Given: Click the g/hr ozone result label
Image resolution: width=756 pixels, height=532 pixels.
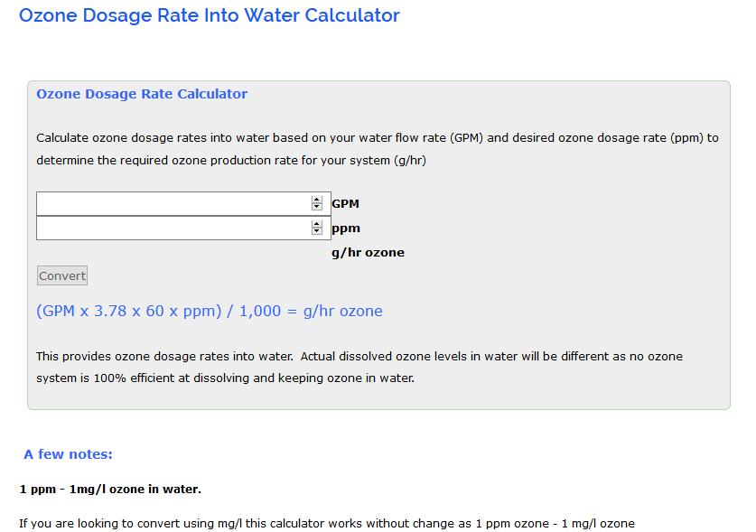Looking at the screenshot, I should click(x=368, y=253).
